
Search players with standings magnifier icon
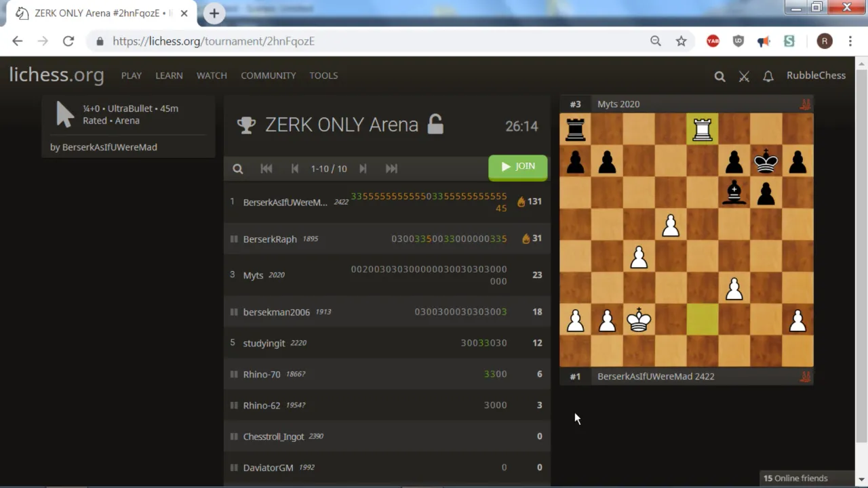238,169
